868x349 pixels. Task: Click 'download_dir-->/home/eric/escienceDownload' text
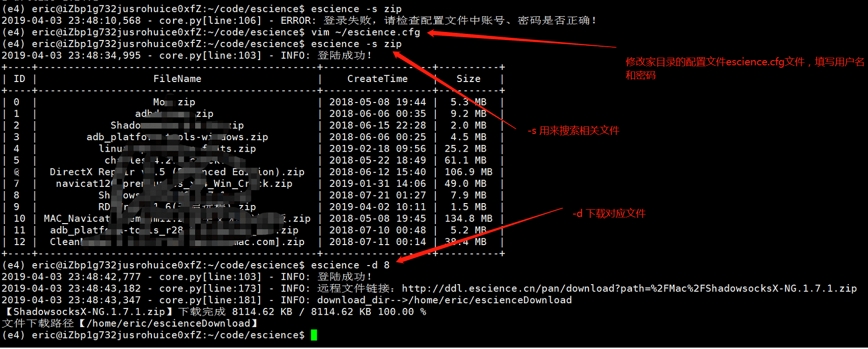444,300
